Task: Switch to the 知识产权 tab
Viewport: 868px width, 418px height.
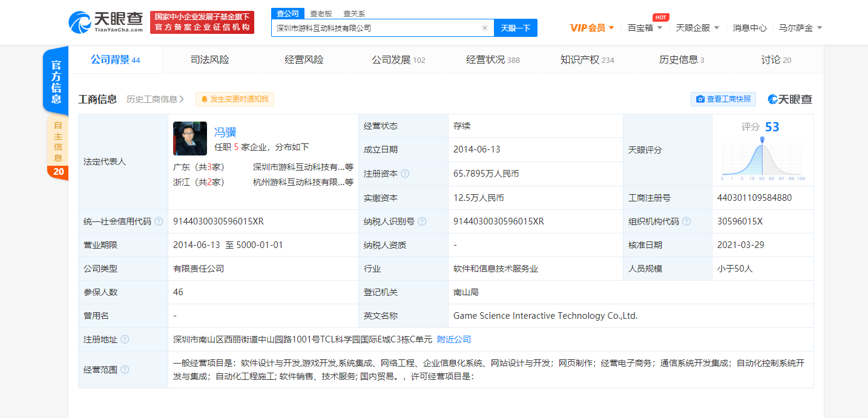Action: tap(587, 59)
